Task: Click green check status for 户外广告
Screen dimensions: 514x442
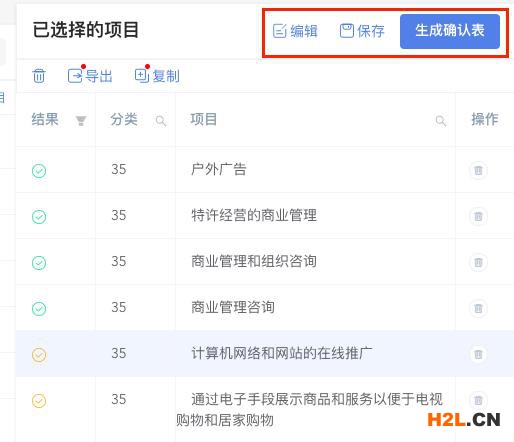Action: pyautogui.click(x=39, y=171)
